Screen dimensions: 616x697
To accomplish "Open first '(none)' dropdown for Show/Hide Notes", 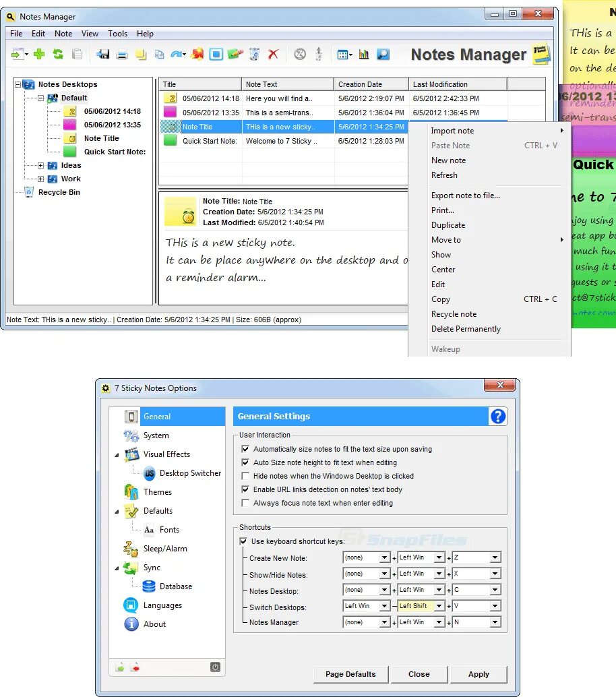I will click(x=384, y=574).
